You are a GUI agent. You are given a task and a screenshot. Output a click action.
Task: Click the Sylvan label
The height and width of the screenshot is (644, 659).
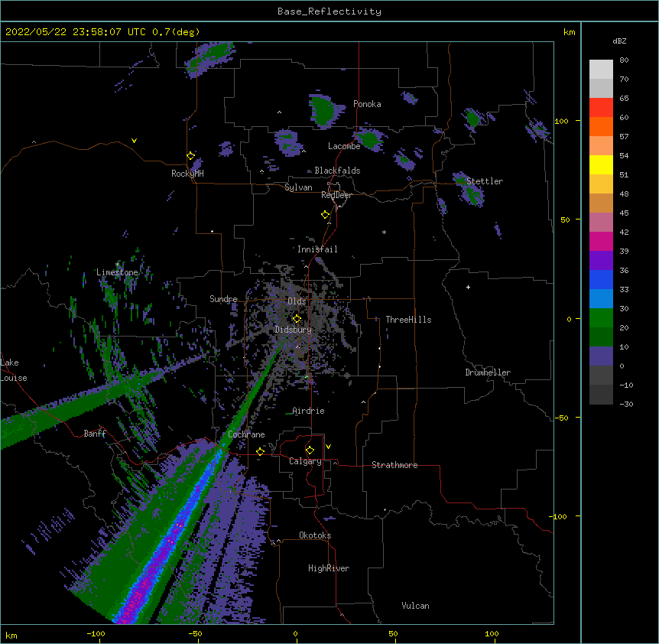(x=298, y=187)
